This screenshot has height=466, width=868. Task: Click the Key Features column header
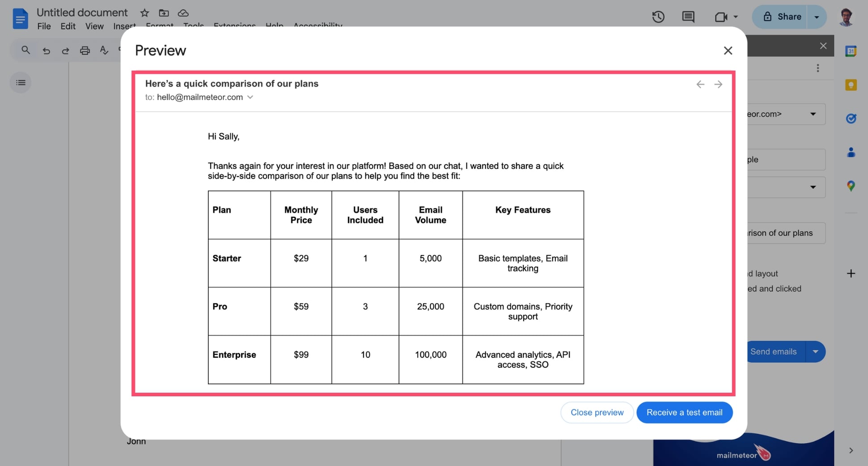pos(523,215)
